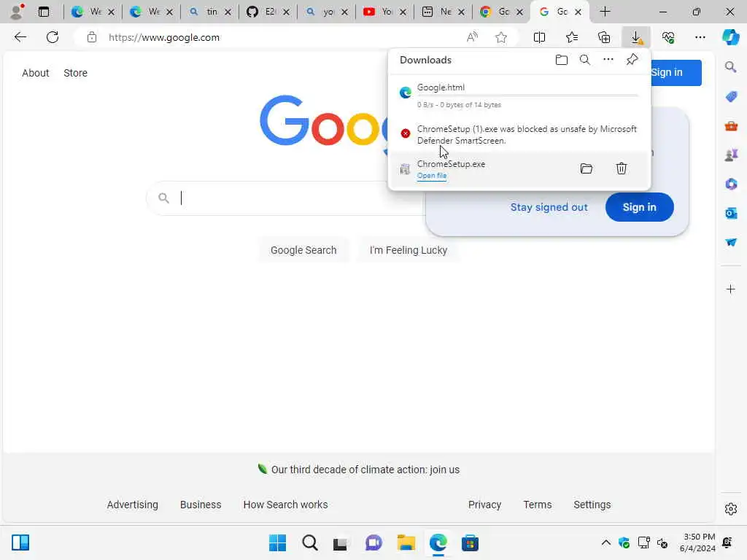
Task: Toggle the Downloads toolbar icon
Action: (x=636, y=37)
